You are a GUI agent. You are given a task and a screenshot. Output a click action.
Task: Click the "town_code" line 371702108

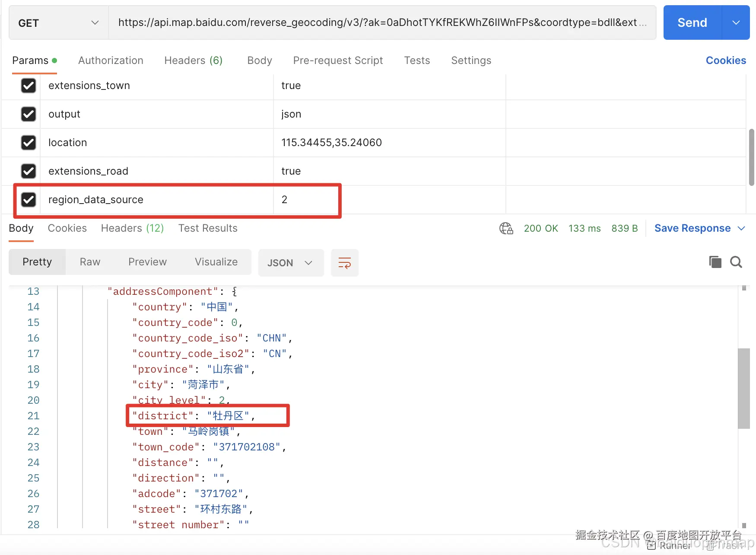click(x=209, y=447)
